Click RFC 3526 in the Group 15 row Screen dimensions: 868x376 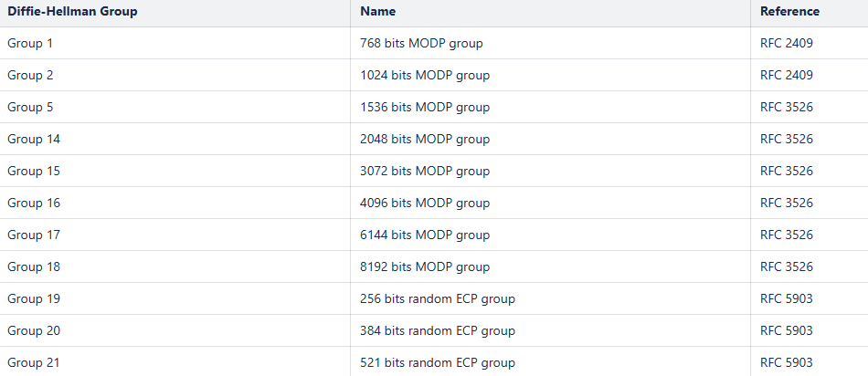coord(786,171)
